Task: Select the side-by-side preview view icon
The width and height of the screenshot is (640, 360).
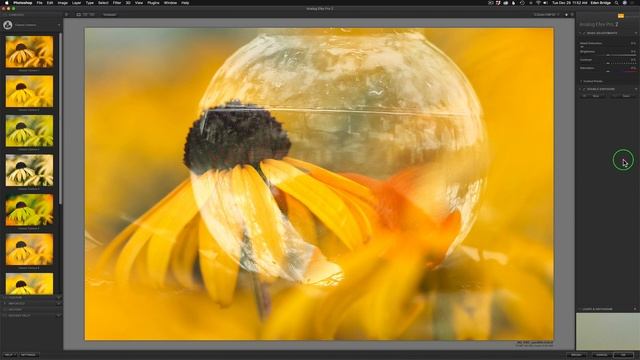Action: (x=92, y=14)
